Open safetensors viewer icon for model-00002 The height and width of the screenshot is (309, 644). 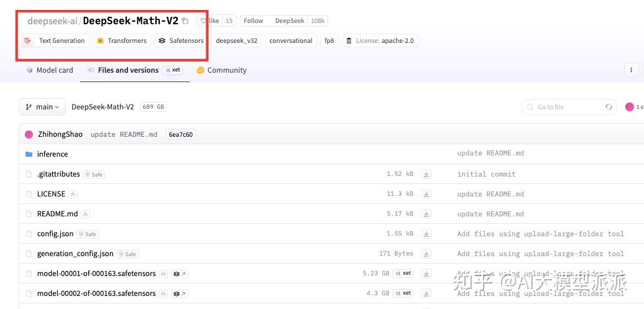(x=179, y=293)
